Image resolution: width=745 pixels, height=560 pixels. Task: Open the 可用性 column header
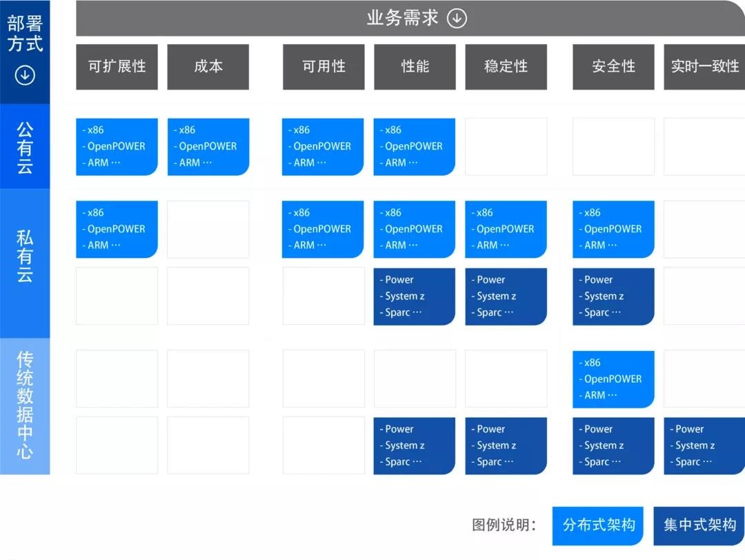click(x=323, y=67)
